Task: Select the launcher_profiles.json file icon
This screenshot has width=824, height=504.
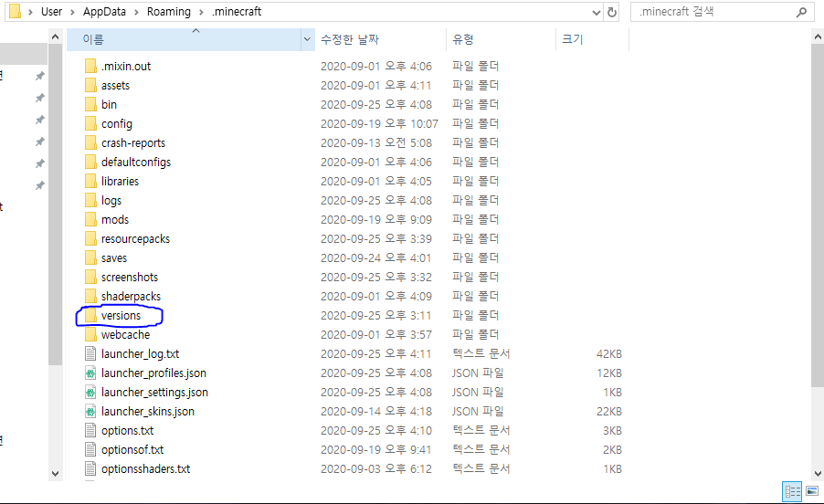Action: tap(90, 373)
